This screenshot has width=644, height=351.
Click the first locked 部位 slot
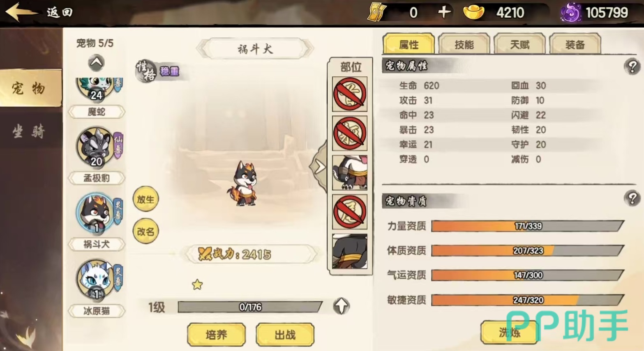(350, 94)
